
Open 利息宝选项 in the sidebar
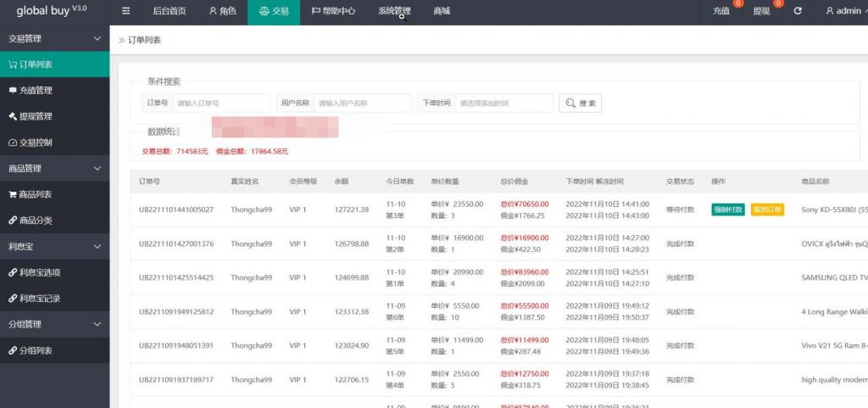(x=55, y=272)
